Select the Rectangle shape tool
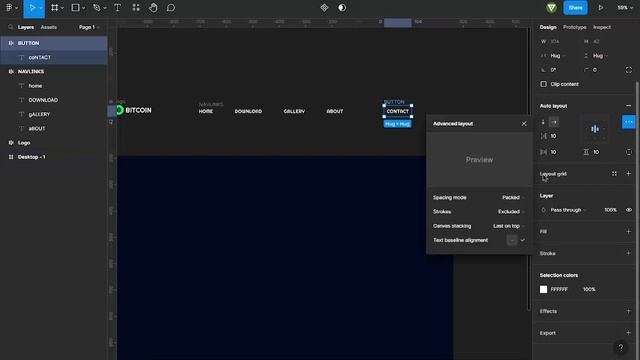 (76, 8)
